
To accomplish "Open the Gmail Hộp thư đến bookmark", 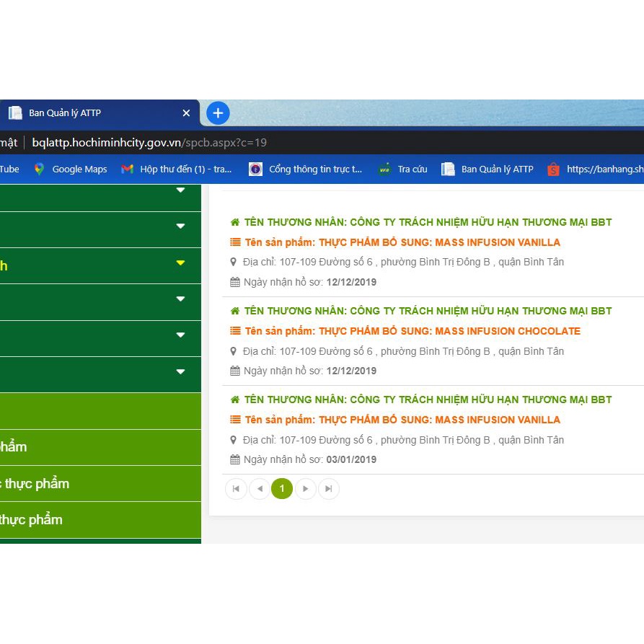I will [x=177, y=169].
